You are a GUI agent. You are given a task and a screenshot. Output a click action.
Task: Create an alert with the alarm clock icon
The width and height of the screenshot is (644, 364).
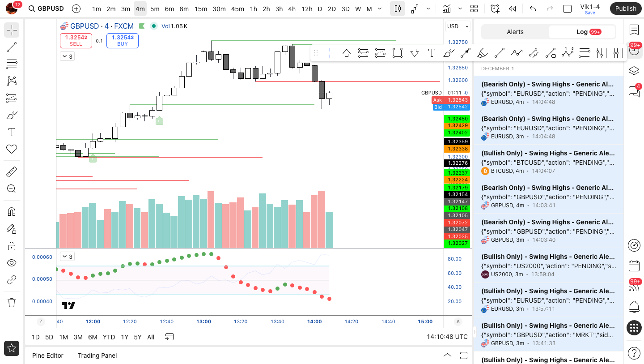495,9
